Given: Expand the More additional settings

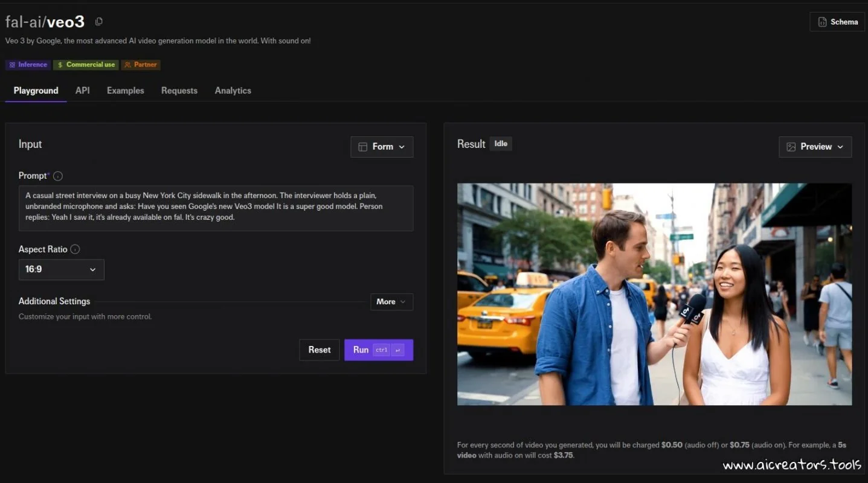Looking at the screenshot, I should (391, 302).
